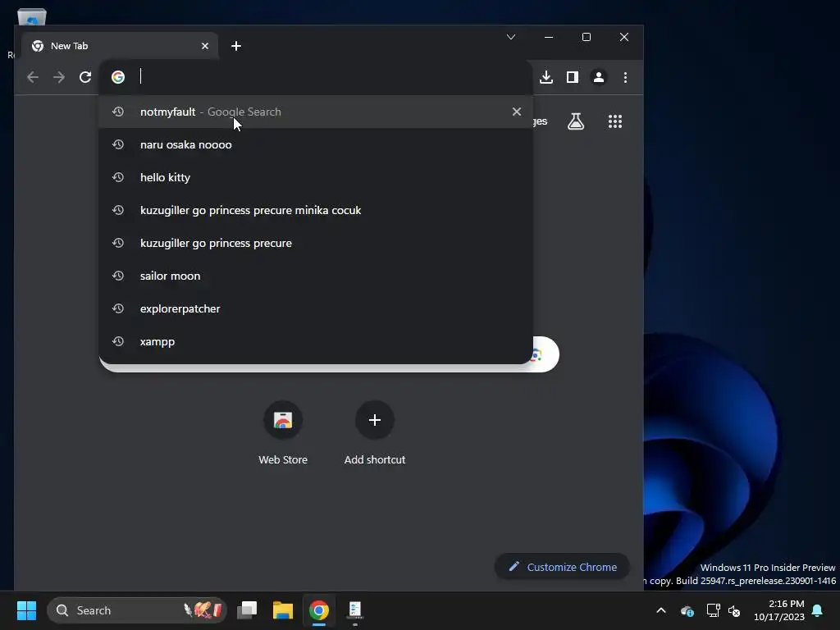
Task: Click the Google Lens icon in search box
Action: (x=537, y=354)
